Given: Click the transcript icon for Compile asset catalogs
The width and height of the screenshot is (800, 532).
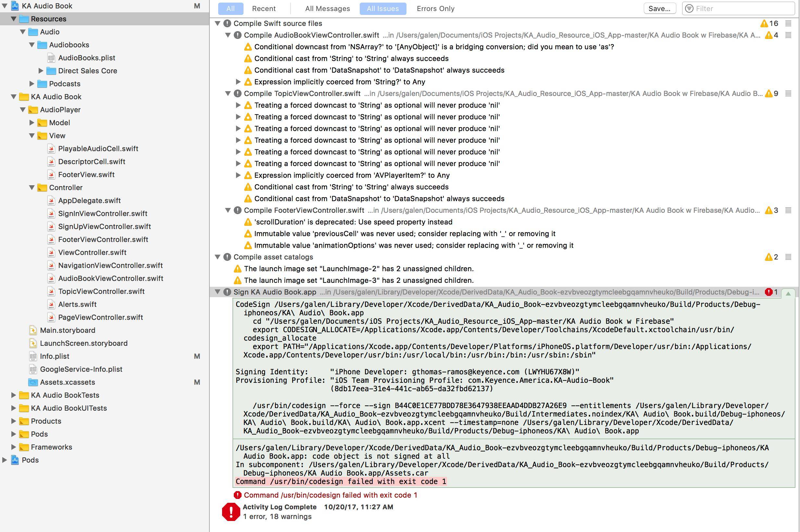Looking at the screenshot, I should (x=788, y=257).
